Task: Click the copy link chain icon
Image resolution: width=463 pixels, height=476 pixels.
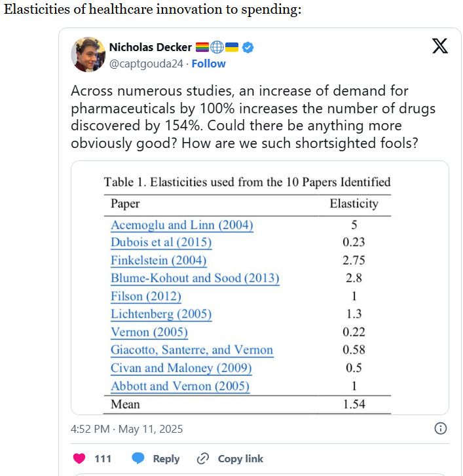Action: (202, 458)
